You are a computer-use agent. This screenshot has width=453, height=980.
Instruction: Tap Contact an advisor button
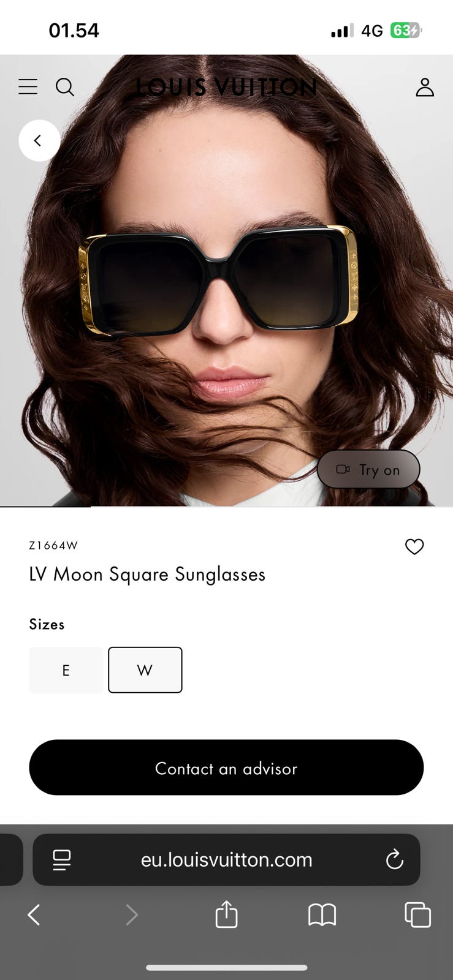(x=226, y=767)
